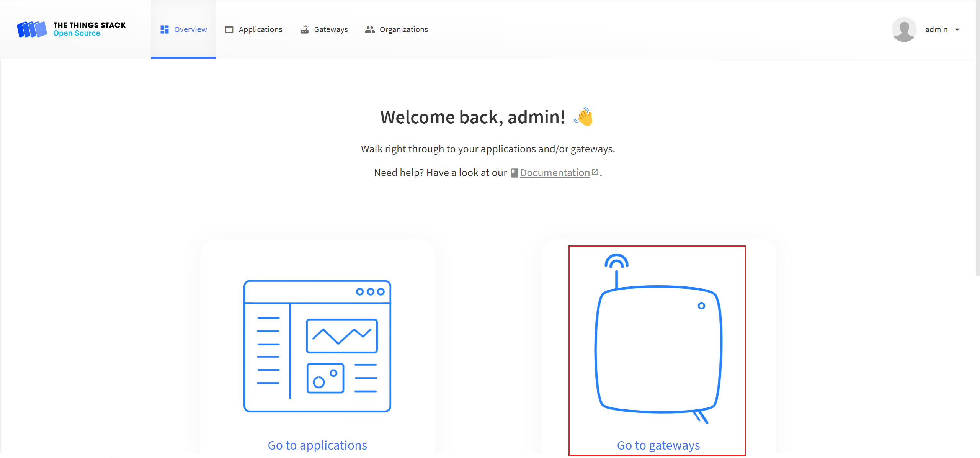This screenshot has height=458, width=980.
Task: Expand the admin user dropdown arrow
Action: coord(957,29)
